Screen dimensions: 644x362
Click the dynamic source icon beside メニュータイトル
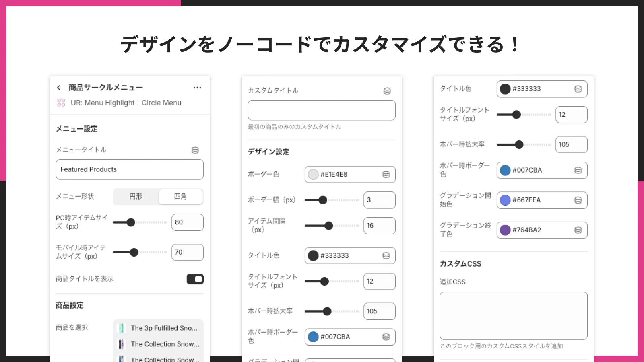click(196, 150)
